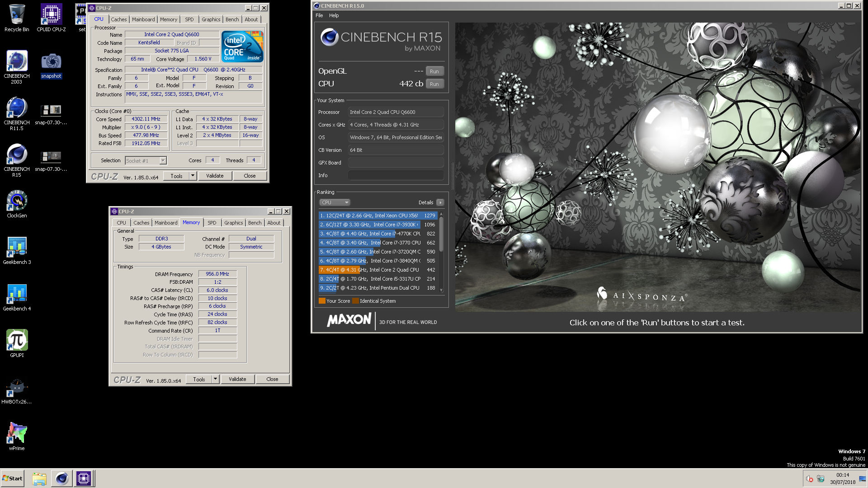Open Caches tab in lower CPU-Z window
Screen dimensions: 868x488
tap(141, 223)
